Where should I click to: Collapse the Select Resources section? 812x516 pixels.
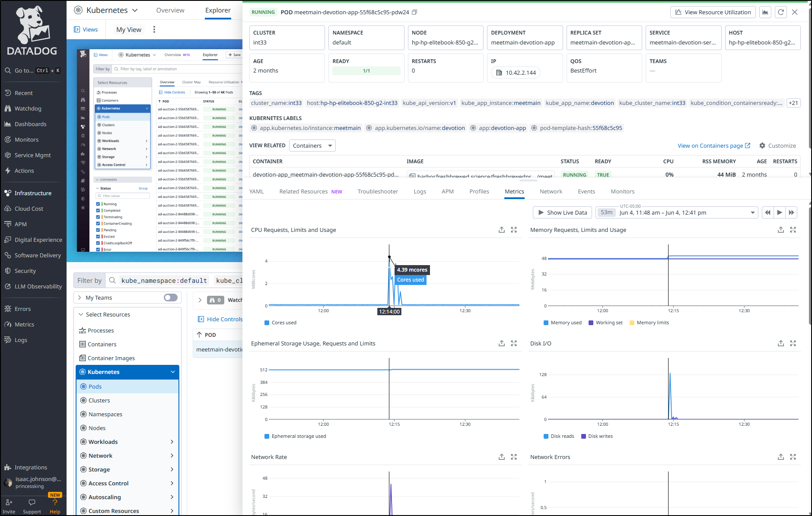(81, 314)
